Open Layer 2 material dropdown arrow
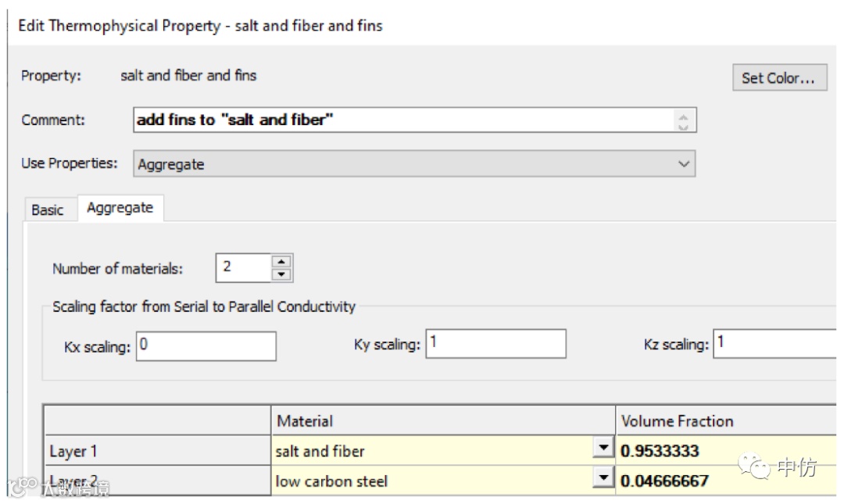 603,479
